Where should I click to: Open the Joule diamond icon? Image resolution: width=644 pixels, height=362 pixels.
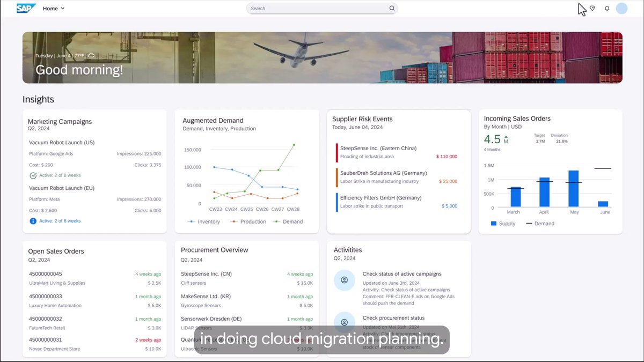(592, 9)
